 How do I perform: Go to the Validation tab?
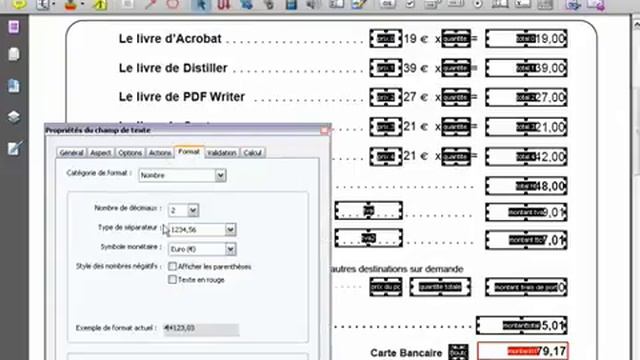[222, 153]
